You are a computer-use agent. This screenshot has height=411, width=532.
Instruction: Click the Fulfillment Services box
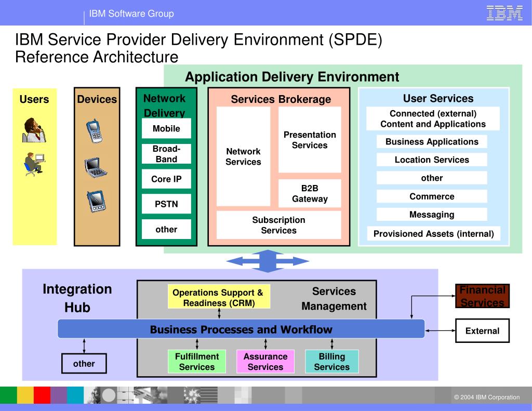pos(197,362)
